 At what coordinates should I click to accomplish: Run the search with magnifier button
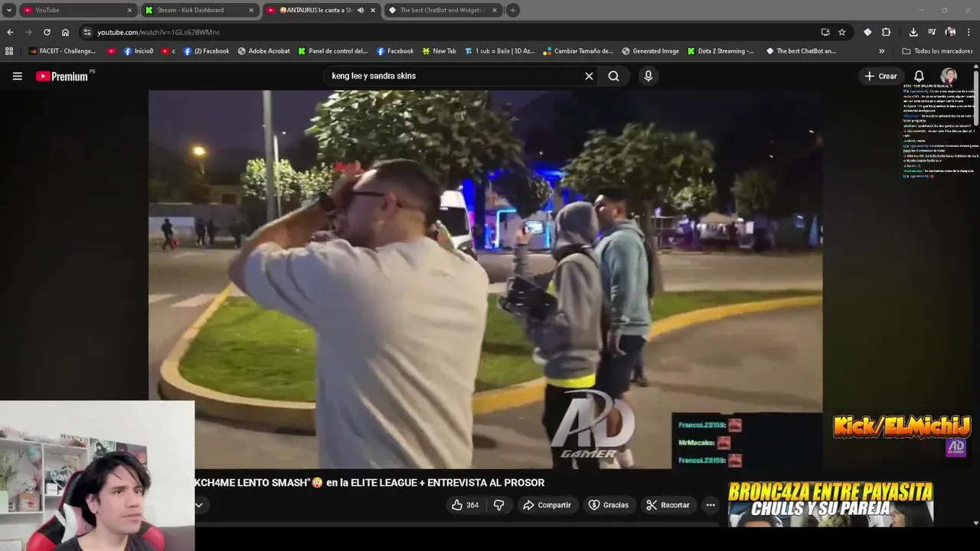tap(613, 76)
